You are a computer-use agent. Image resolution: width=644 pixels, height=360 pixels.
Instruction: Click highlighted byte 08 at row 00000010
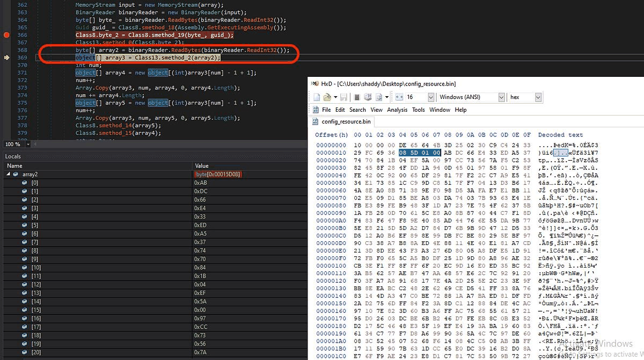click(404, 153)
